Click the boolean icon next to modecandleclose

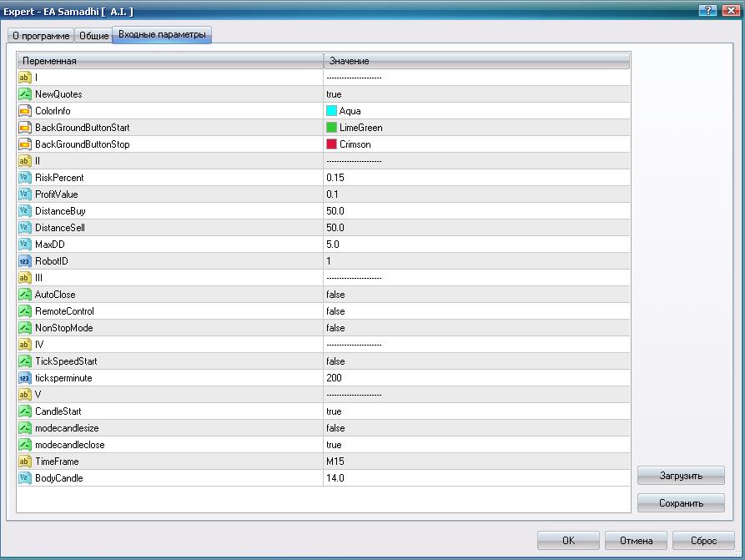point(25,445)
